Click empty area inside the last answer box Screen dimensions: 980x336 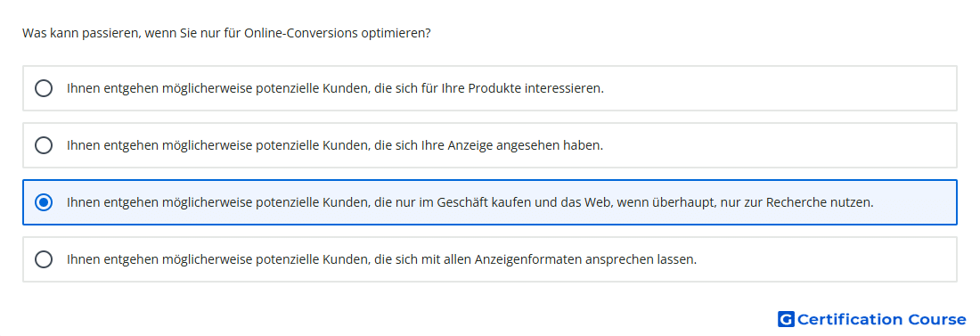coord(825,259)
